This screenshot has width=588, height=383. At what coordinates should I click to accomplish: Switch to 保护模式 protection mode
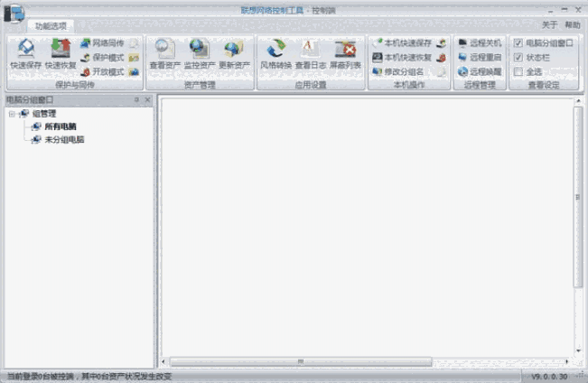tap(102, 58)
